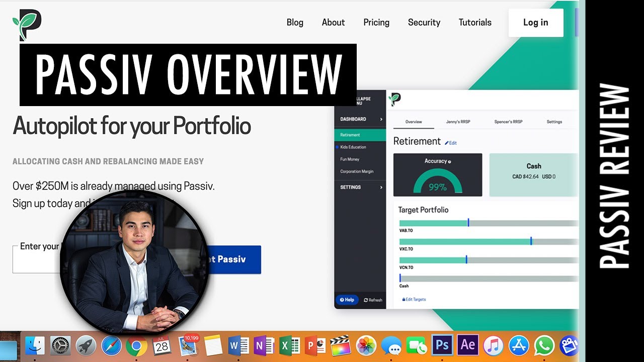Click Refresh in the sidebar footer
The height and width of the screenshot is (362, 644).
[373, 300]
